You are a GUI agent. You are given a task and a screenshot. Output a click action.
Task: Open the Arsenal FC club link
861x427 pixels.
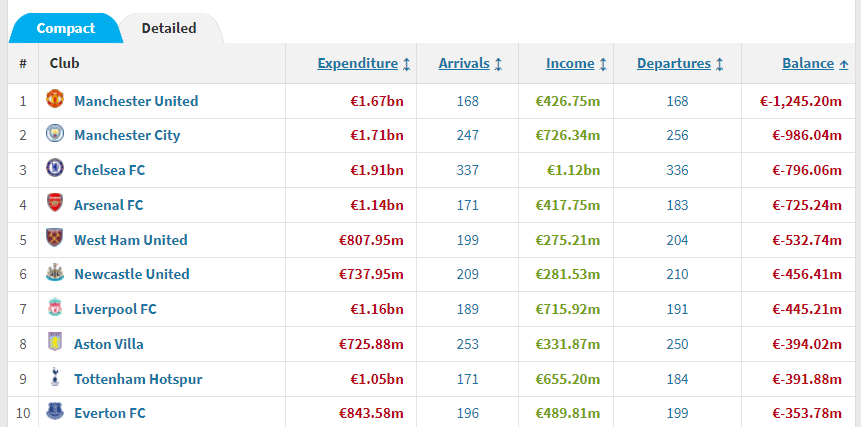(109, 205)
